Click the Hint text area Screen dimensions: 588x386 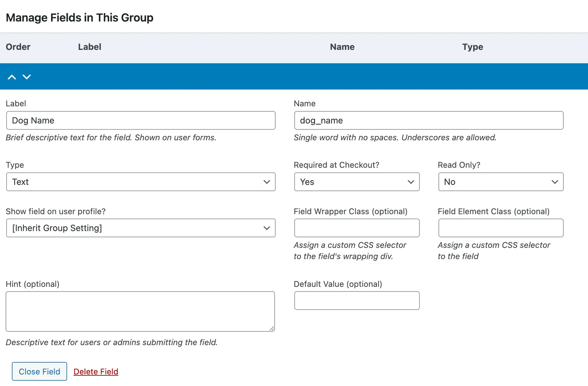(x=140, y=311)
